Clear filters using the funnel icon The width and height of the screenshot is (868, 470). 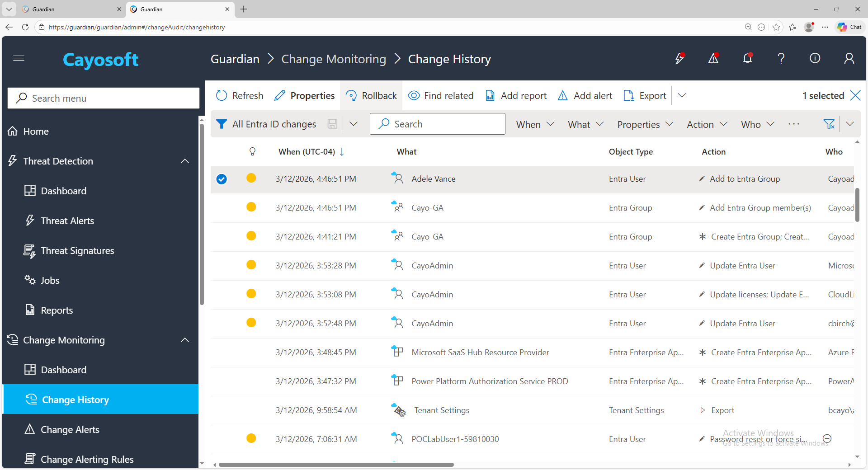tap(829, 124)
